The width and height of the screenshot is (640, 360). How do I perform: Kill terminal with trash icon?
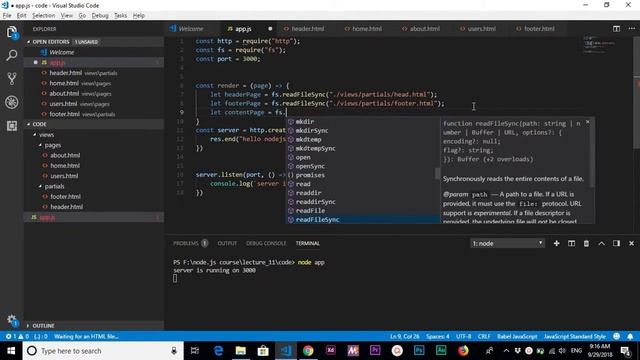586,243
